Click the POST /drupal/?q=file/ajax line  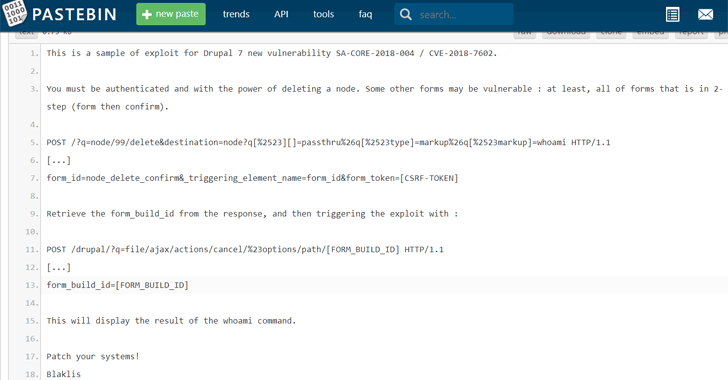tap(245, 250)
